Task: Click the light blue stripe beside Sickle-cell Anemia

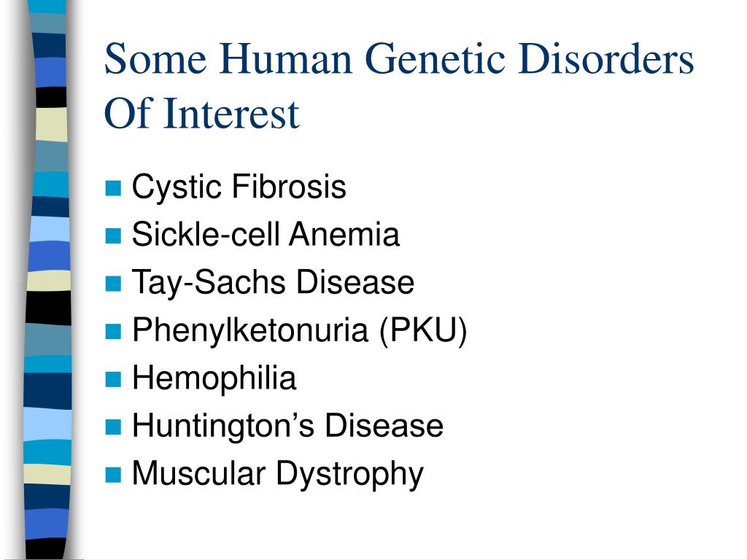Action: pyautogui.click(x=50, y=230)
